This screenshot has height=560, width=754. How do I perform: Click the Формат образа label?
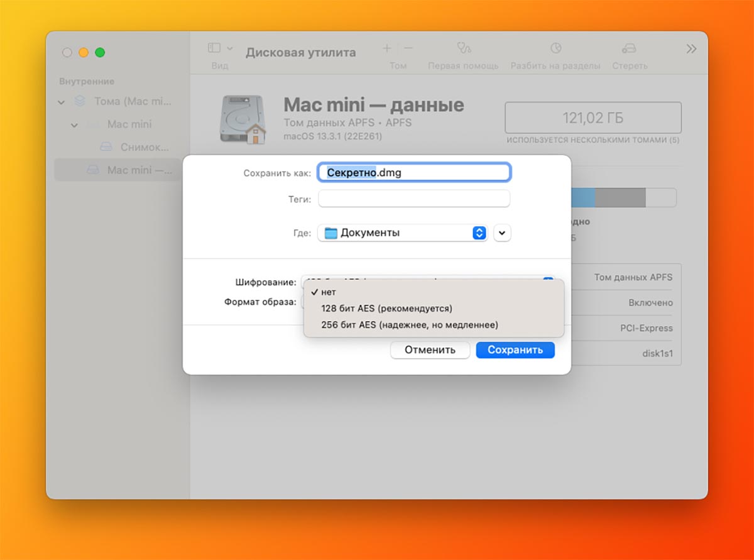tap(260, 302)
